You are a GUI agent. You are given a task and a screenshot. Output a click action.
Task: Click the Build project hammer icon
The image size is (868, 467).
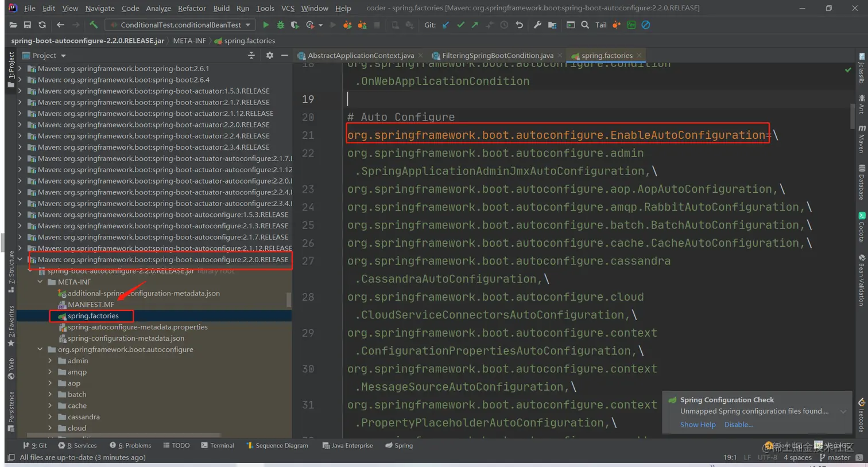click(x=94, y=25)
